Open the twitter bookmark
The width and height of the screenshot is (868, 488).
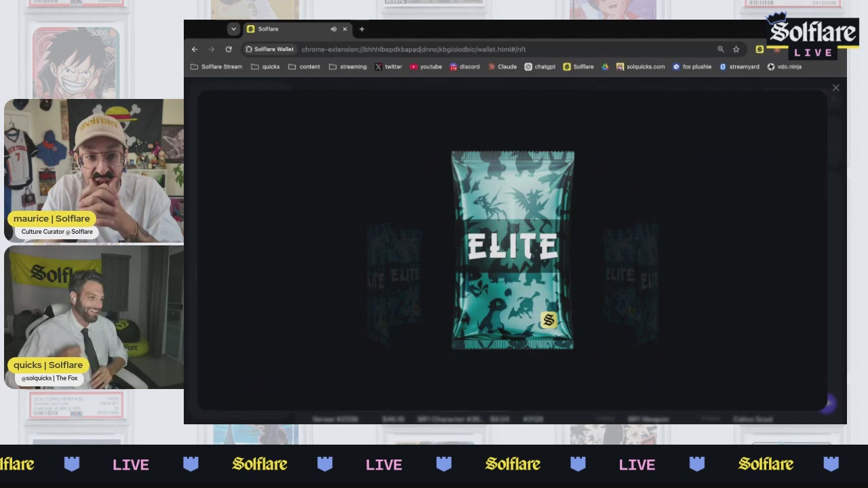pyautogui.click(x=389, y=66)
